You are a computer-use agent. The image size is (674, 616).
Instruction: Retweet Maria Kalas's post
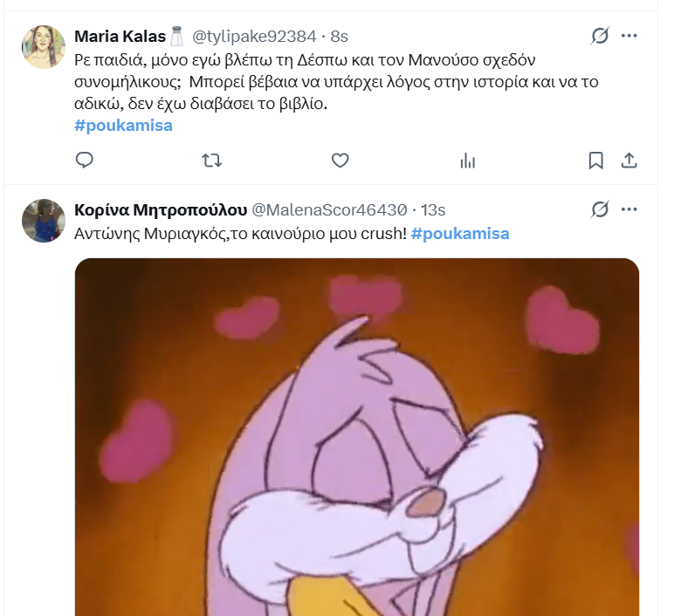(212, 161)
